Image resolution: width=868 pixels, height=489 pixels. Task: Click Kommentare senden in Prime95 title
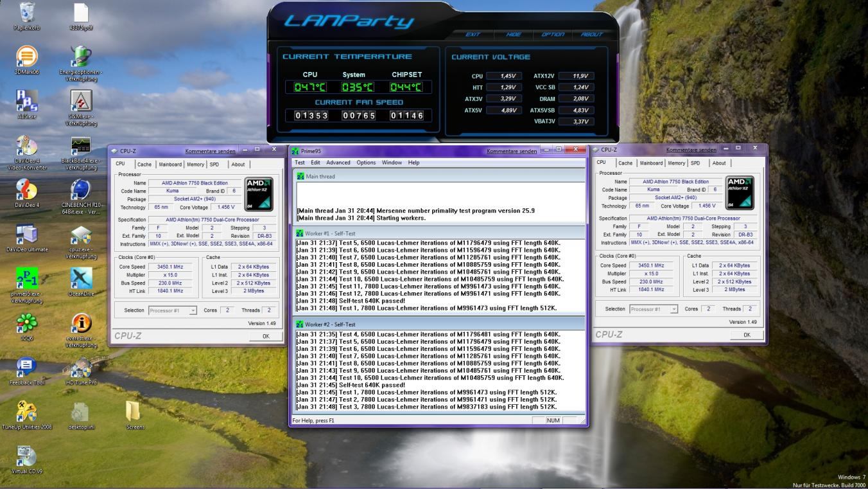[512, 152]
